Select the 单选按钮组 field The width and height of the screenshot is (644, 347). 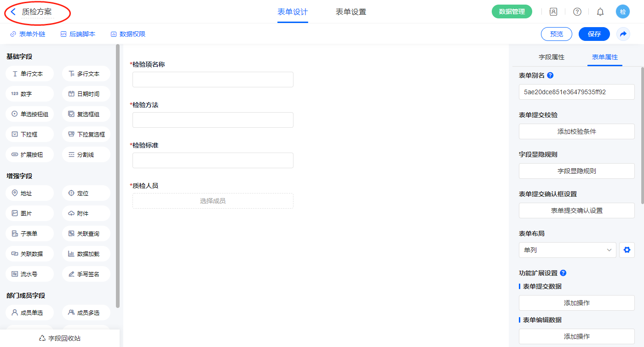(30, 114)
